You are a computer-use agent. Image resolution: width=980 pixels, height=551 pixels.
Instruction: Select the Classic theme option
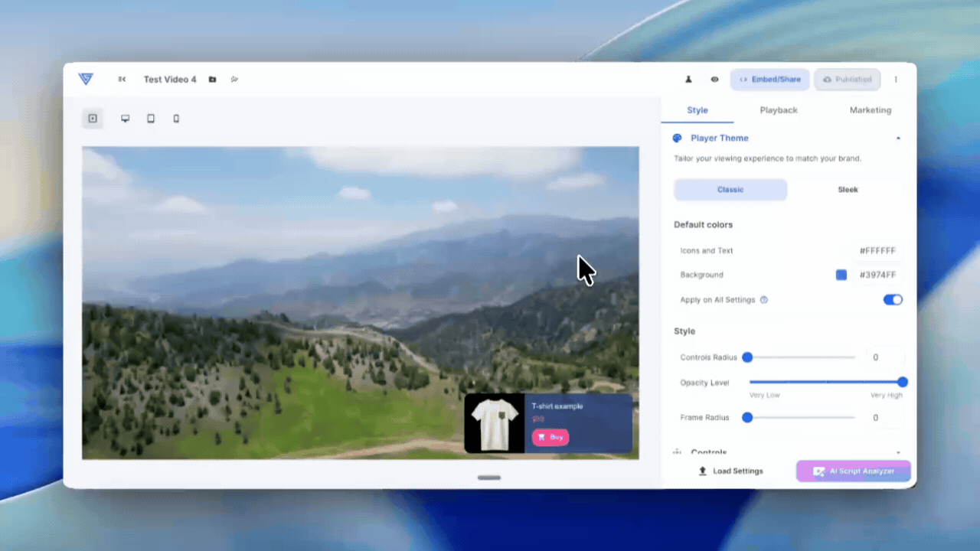point(730,190)
